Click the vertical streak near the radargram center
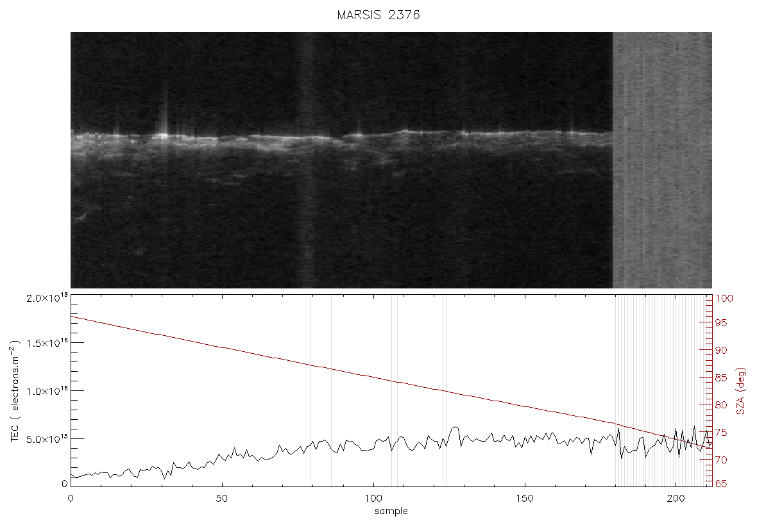757x532 pixels. [307, 160]
